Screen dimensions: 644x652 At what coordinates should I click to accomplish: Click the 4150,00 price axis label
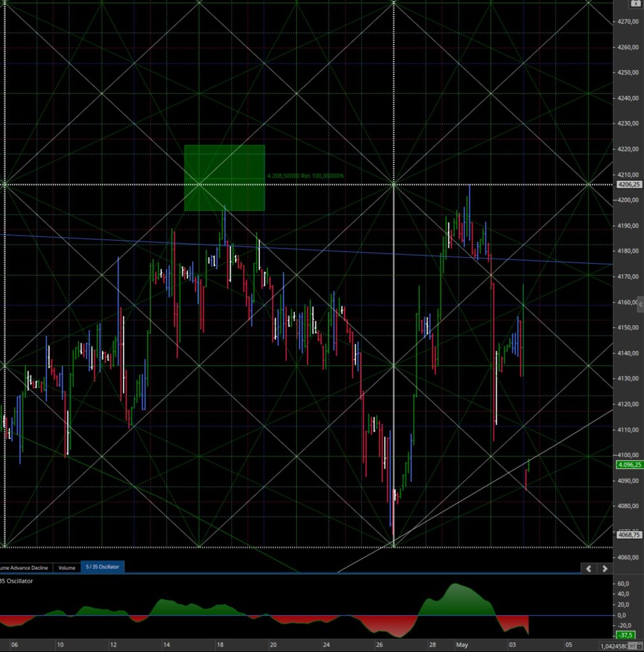tap(628, 328)
